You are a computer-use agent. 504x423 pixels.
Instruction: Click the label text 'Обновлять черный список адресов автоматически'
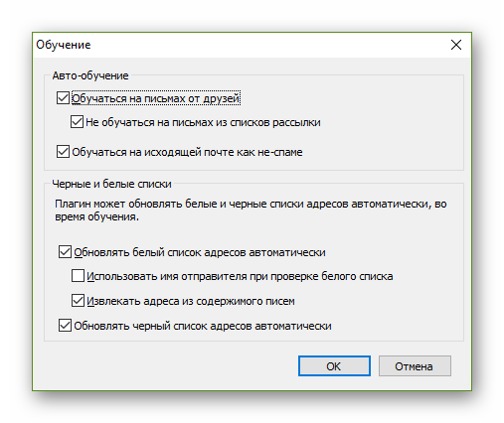pyautogui.click(x=203, y=326)
